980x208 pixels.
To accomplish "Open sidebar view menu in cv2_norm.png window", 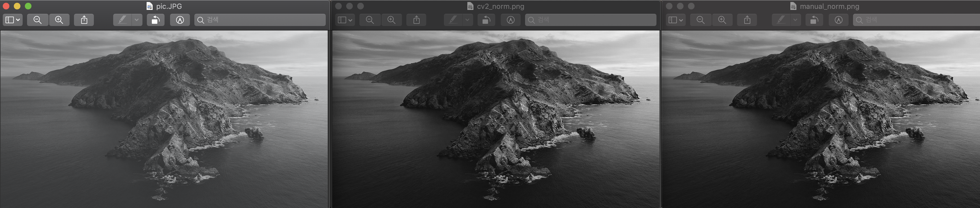I will click(x=345, y=20).
